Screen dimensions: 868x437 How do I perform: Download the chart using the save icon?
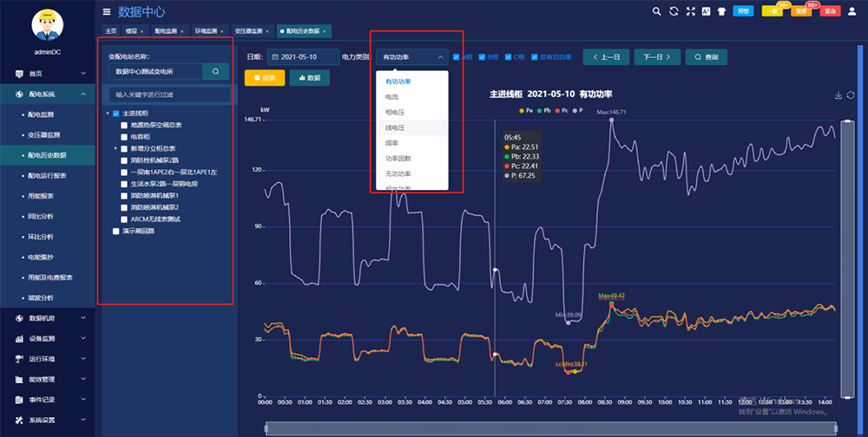pyautogui.click(x=838, y=95)
